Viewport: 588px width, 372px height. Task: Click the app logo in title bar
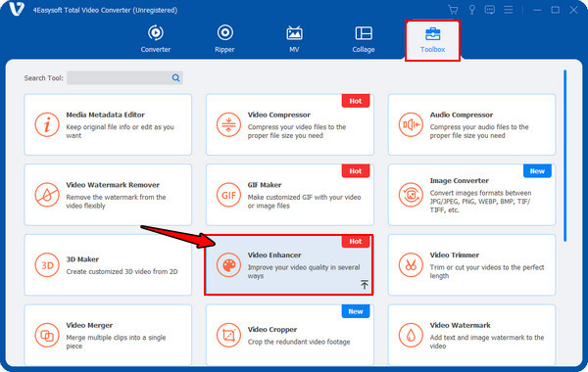[x=17, y=9]
